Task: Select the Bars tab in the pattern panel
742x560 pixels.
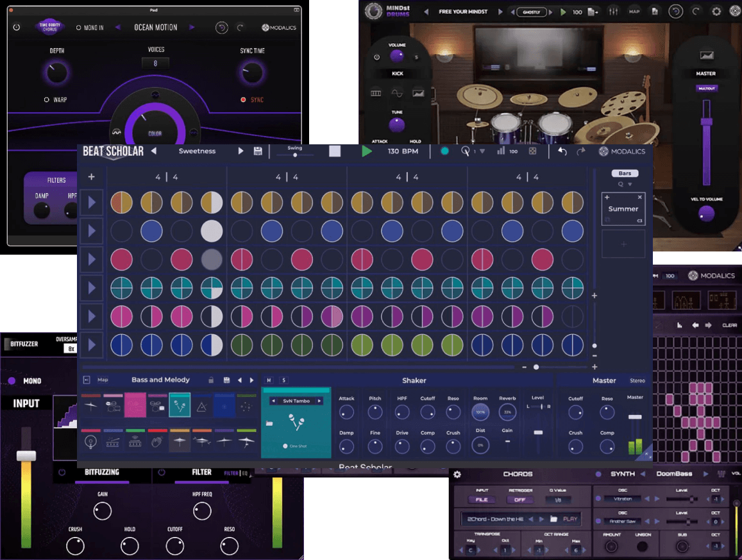Action: [x=625, y=173]
